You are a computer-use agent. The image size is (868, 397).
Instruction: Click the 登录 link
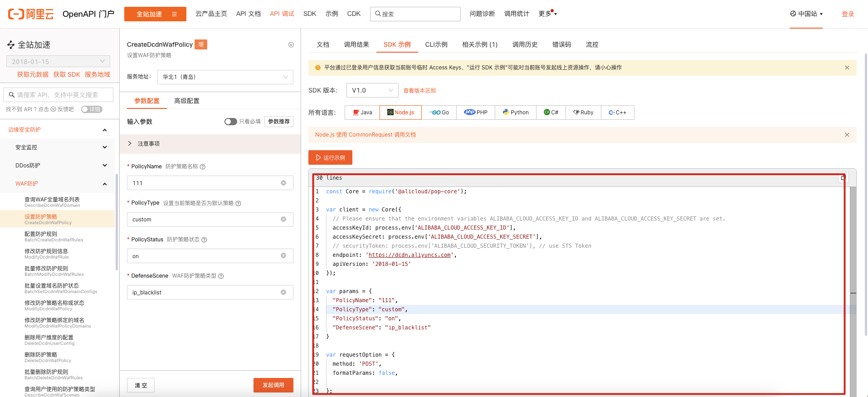[x=848, y=14]
